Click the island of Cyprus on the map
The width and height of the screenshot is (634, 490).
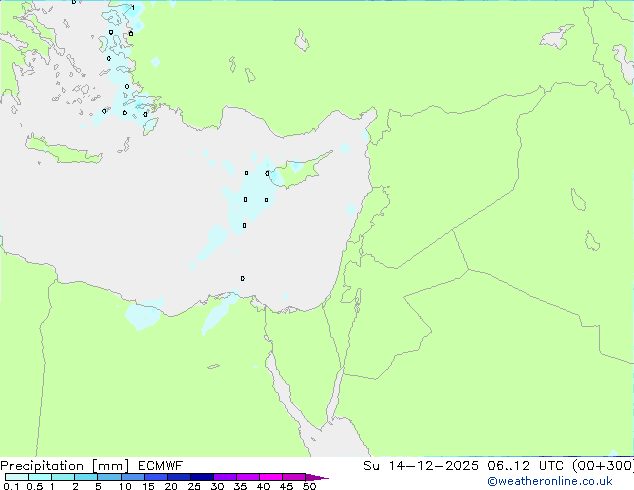(301, 170)
